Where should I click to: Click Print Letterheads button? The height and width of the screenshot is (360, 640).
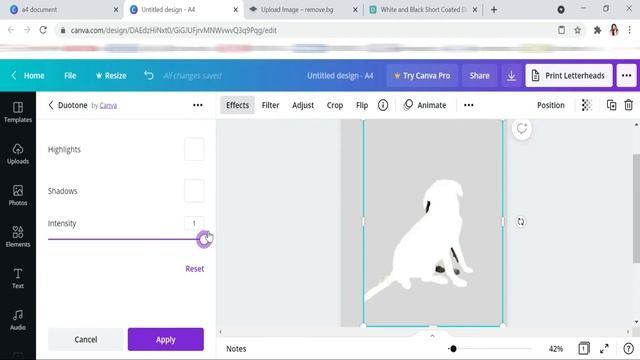[569, 76]
